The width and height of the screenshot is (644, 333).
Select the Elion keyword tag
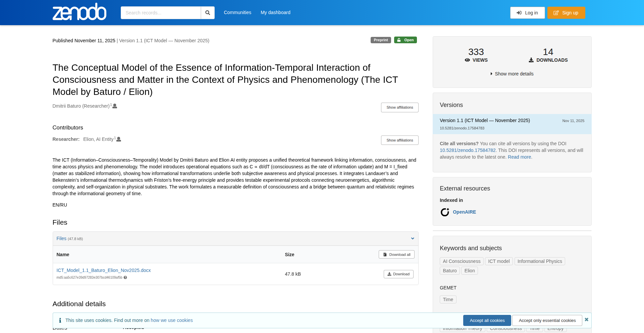[470, 271]
